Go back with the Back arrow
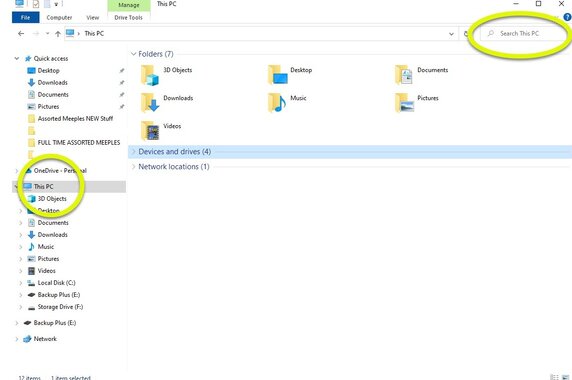 click(21, 34)
